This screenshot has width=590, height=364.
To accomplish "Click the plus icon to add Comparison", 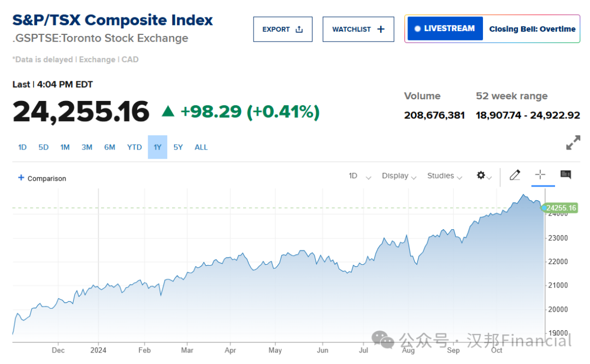I will [x=21, y=178].
